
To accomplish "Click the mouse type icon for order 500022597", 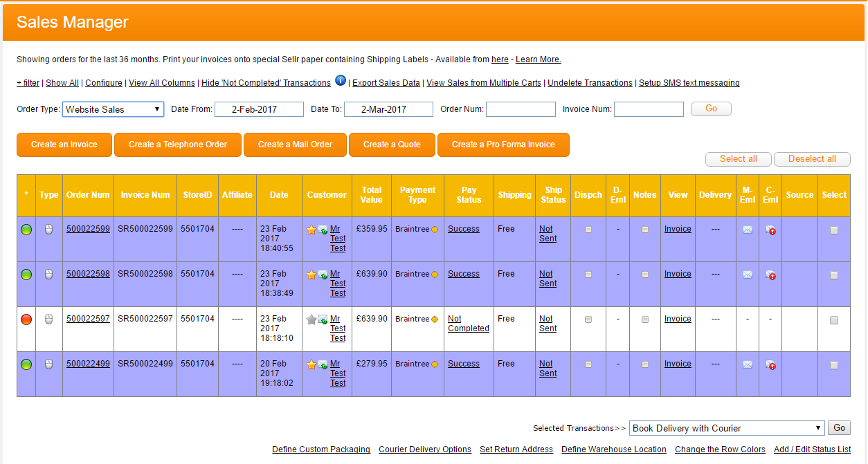I will tap(48, 319).
